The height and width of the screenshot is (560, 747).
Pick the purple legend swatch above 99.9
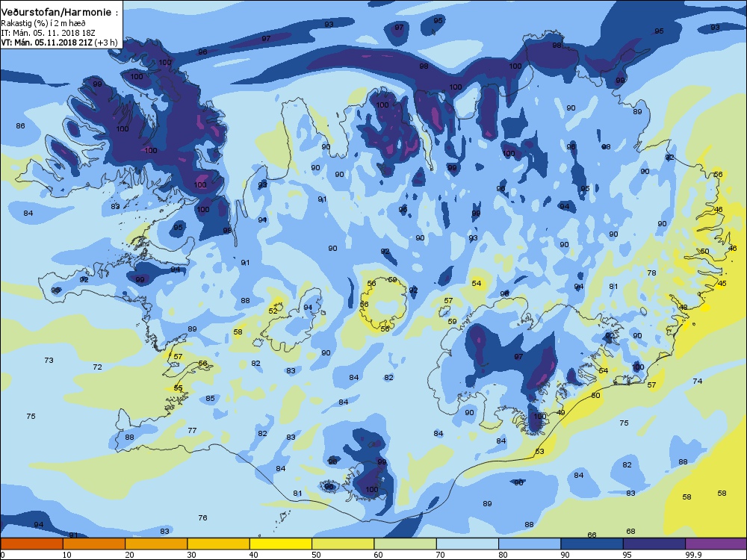click(x=716, y=544)
